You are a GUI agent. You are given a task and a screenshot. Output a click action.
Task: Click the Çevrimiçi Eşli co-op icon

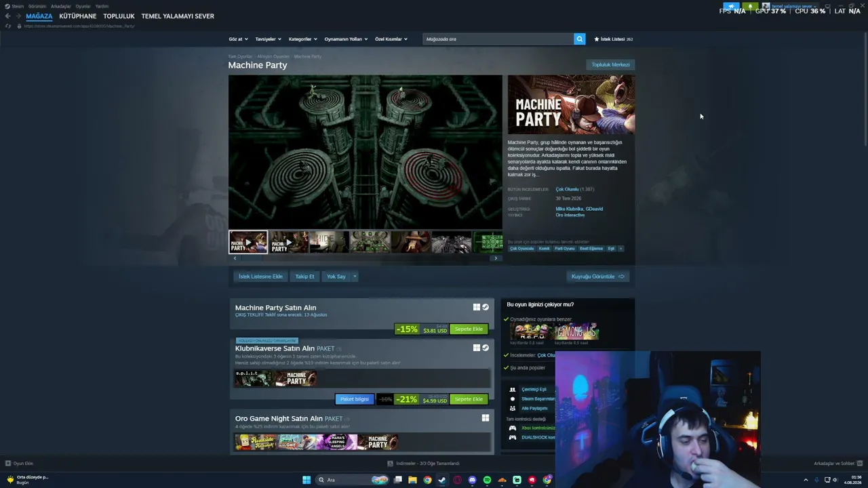click(513, 390)
